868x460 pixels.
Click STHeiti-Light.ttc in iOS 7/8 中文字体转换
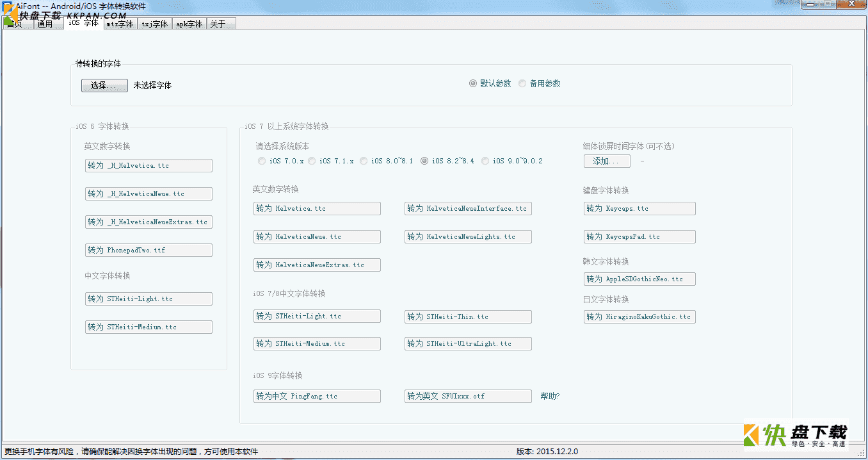coord(317,316)
